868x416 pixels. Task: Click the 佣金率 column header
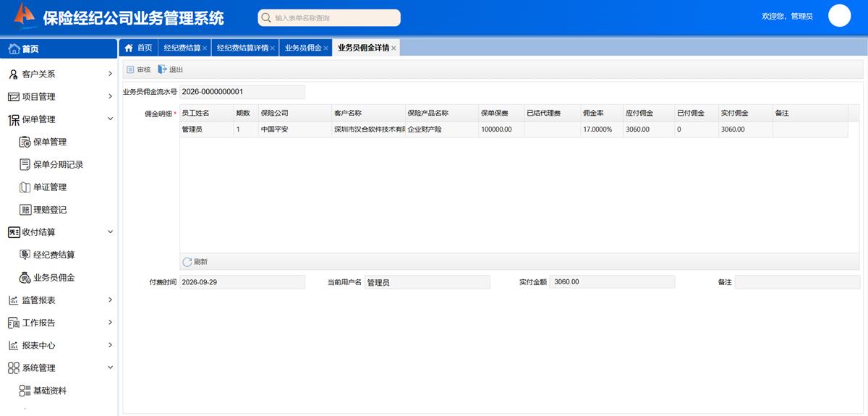pyautogui.click(x=602, y=113)
